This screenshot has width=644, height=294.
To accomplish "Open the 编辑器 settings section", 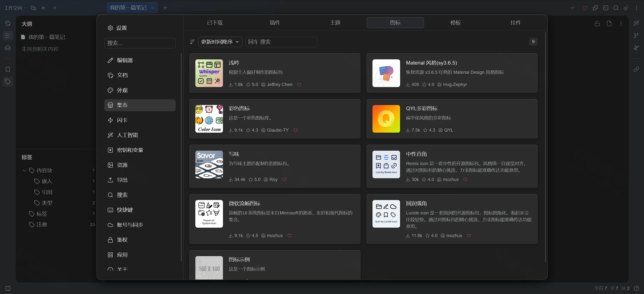I will coord(140,60).
